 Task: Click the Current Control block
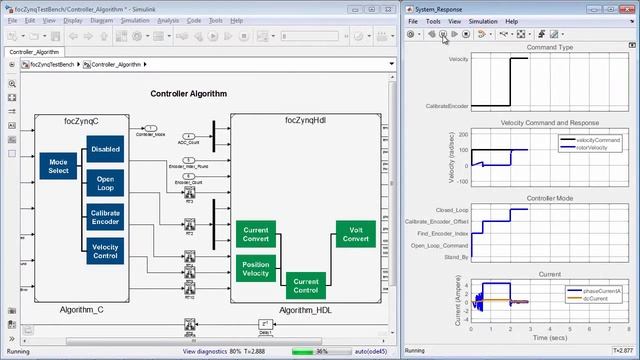click(x=306, y=286)
